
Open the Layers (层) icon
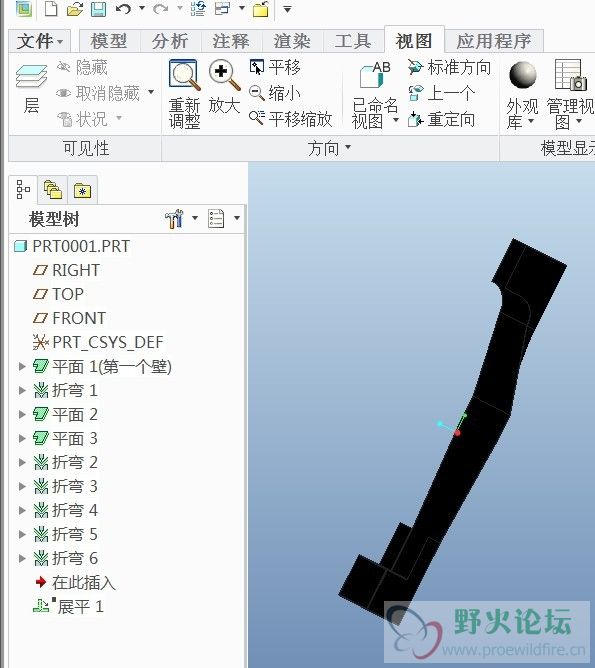[31, 78]
